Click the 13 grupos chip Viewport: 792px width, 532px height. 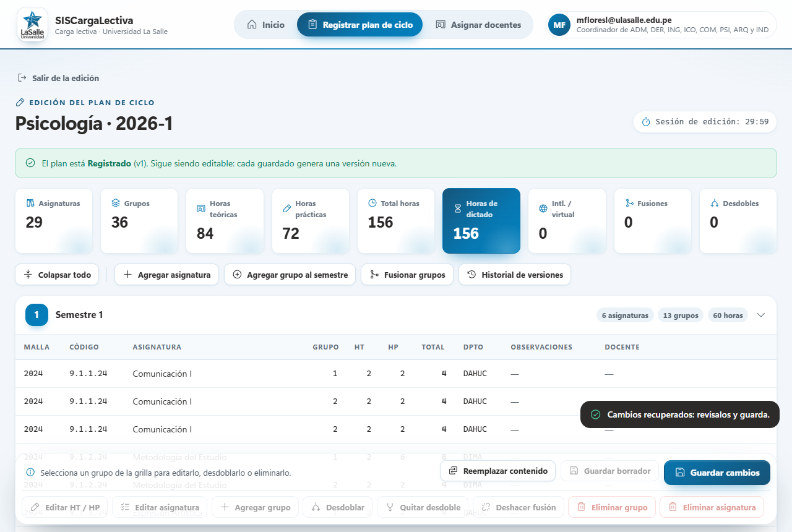click(681, 315)
